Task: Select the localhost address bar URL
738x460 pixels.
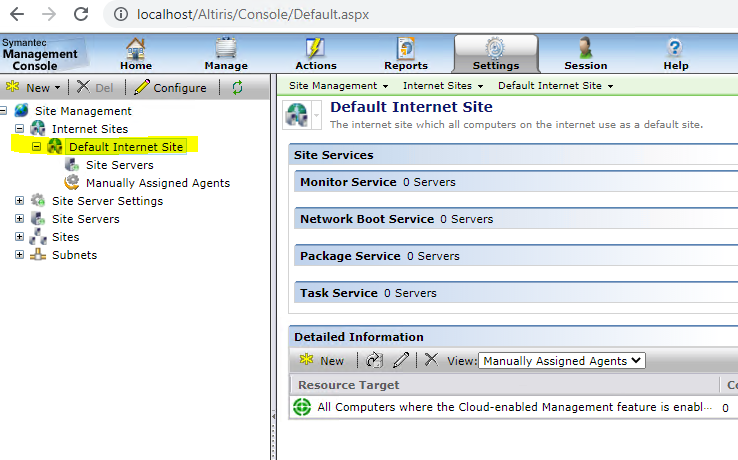Action: [x=253, y=15]
